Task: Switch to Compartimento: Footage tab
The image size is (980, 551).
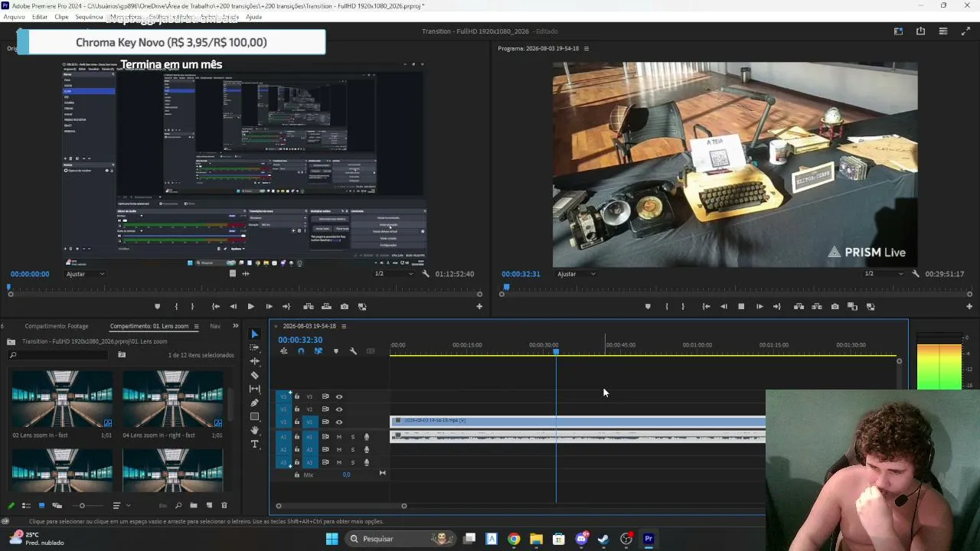Action: tap(57, 326)
